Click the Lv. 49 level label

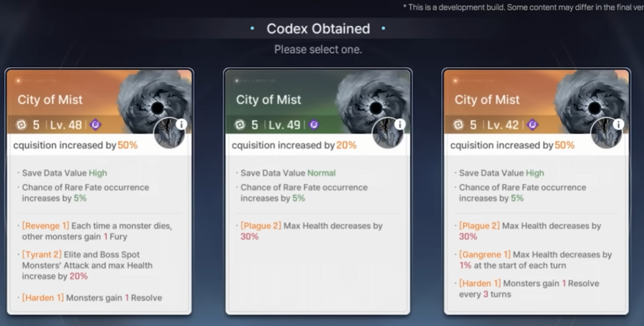point(284,125)
